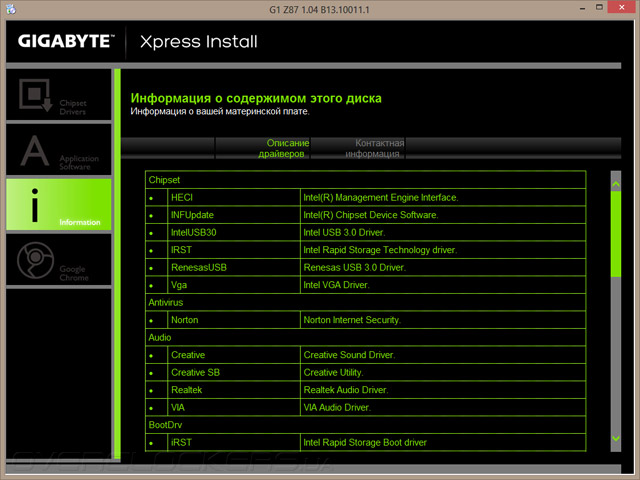Image resolution: width=640 pixels, height=480 pixels.
Task: Click the Creative SB entry
Action: 196,373
